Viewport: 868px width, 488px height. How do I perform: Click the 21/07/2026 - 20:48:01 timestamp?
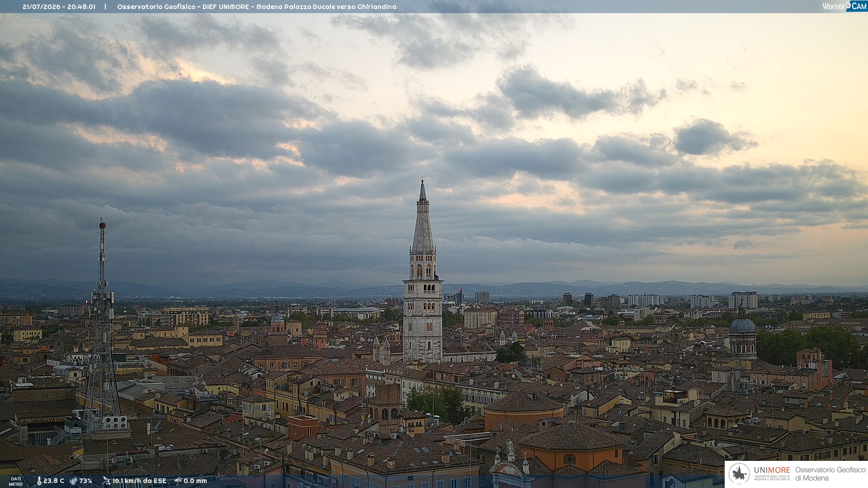tap(59, 7)
